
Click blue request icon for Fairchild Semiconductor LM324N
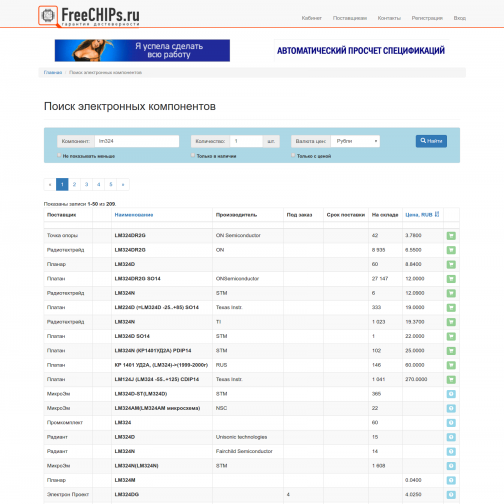[451, 452]
